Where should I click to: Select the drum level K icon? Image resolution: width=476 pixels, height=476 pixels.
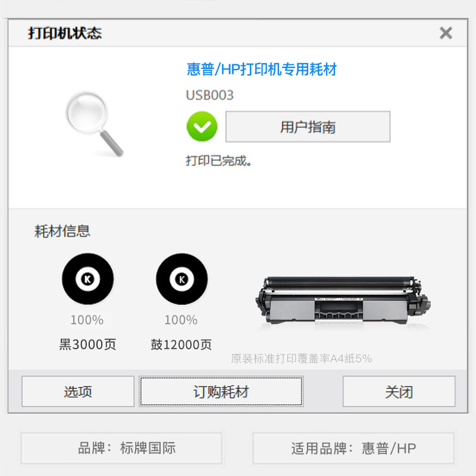tap(182, 278)
